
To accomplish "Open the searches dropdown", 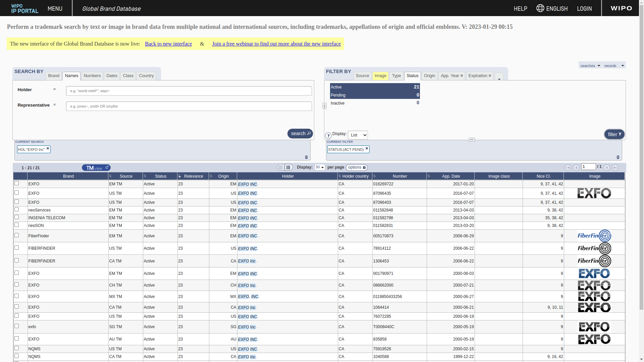I will (x=590, y=65).
